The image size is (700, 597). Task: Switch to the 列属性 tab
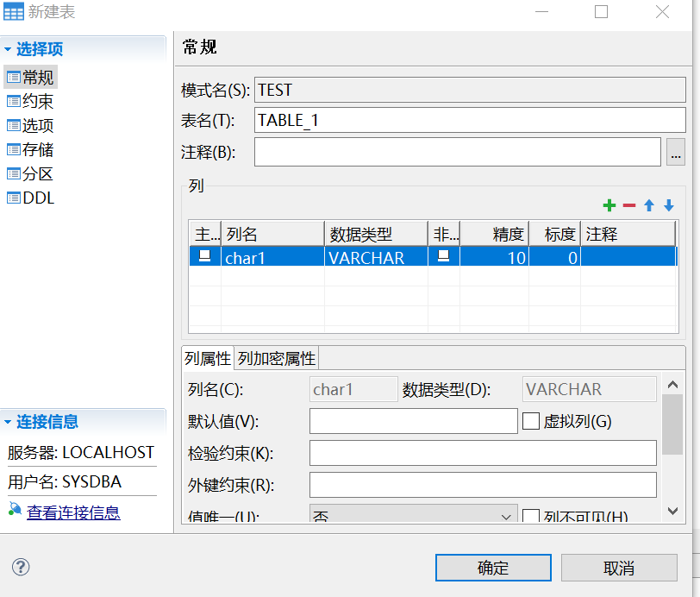click(208, 358)
